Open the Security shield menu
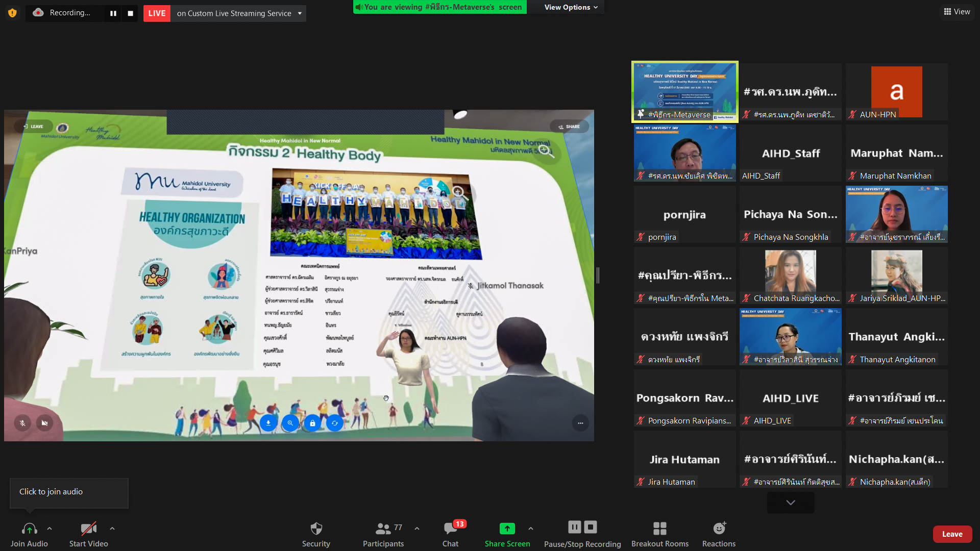This screenshot has height=551, width=980. point(316,534)
